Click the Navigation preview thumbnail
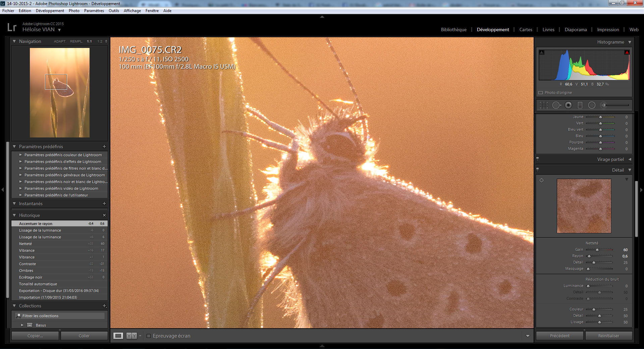This screenshot has height=349, width=644. tap(60, 93)
